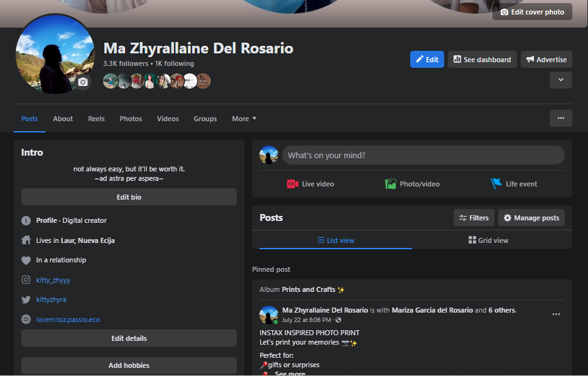Open the kittyzhyra Twitter link
588x376 pixels.
coord(51,299)
